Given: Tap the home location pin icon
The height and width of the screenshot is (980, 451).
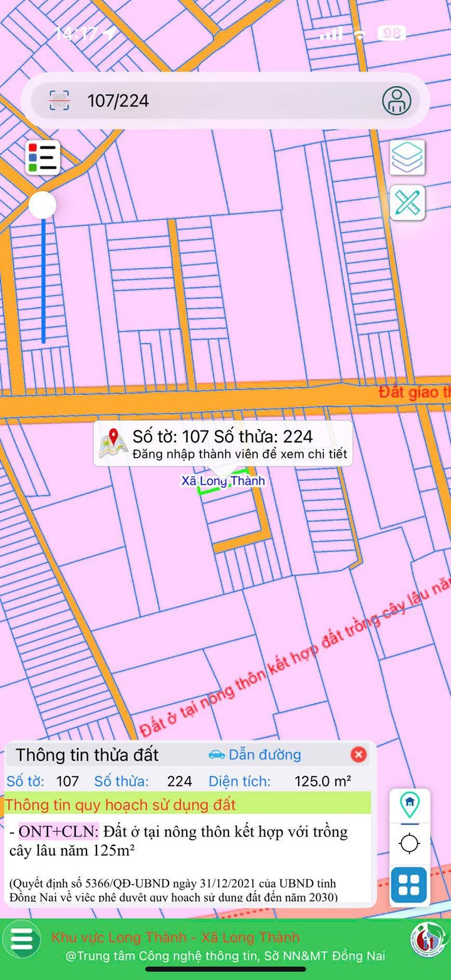Looking at the screenshot, I should 409,803.
